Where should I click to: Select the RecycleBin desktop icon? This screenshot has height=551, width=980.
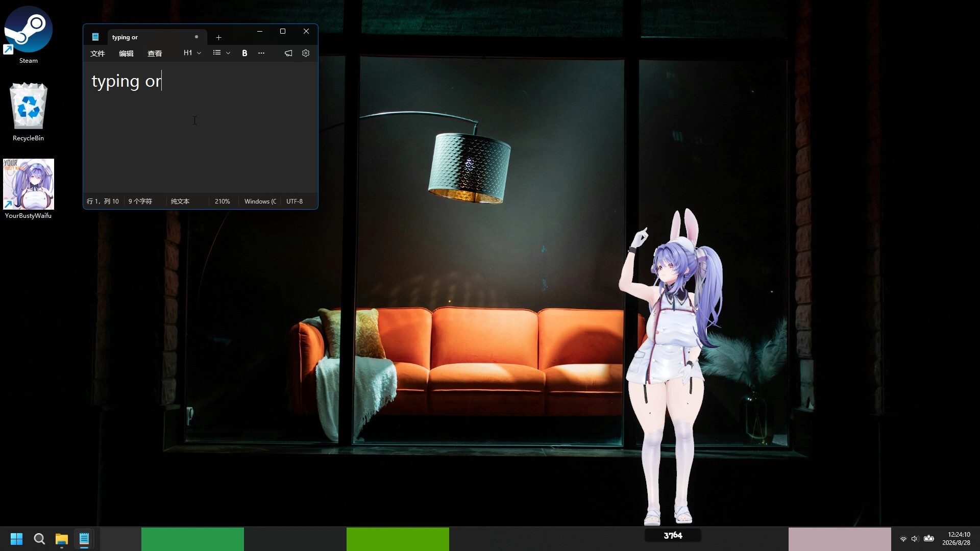28,112
